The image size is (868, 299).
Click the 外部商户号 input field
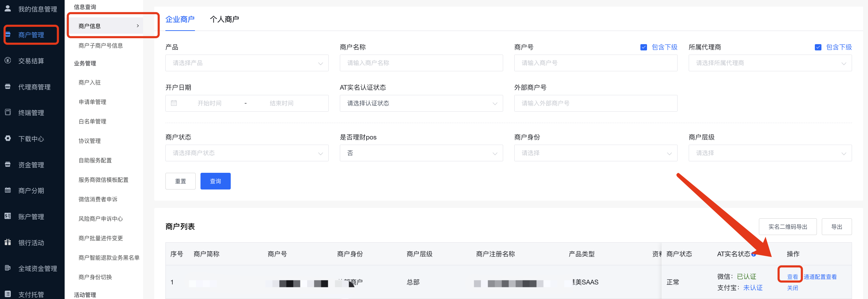pyautogui.click(x=596, y=103)
